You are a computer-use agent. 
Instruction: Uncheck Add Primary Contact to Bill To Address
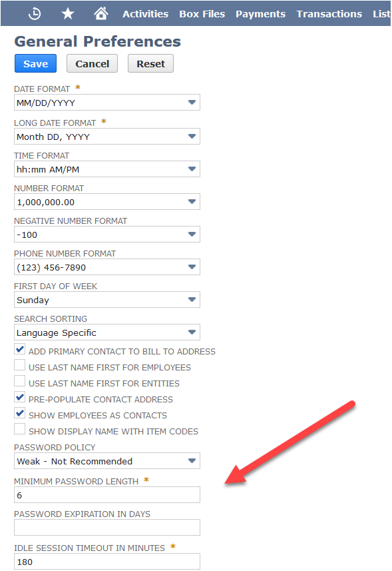point(20,349)
